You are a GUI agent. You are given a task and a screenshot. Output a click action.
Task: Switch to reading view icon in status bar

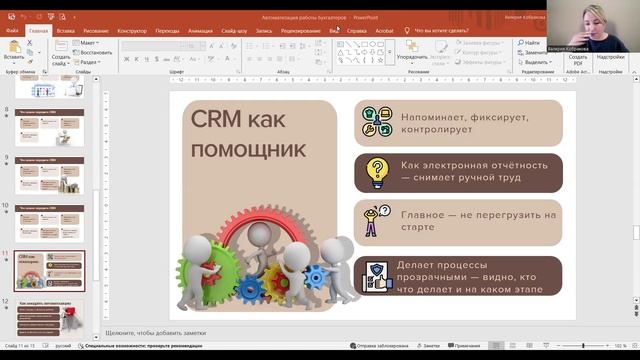(529, 346)
